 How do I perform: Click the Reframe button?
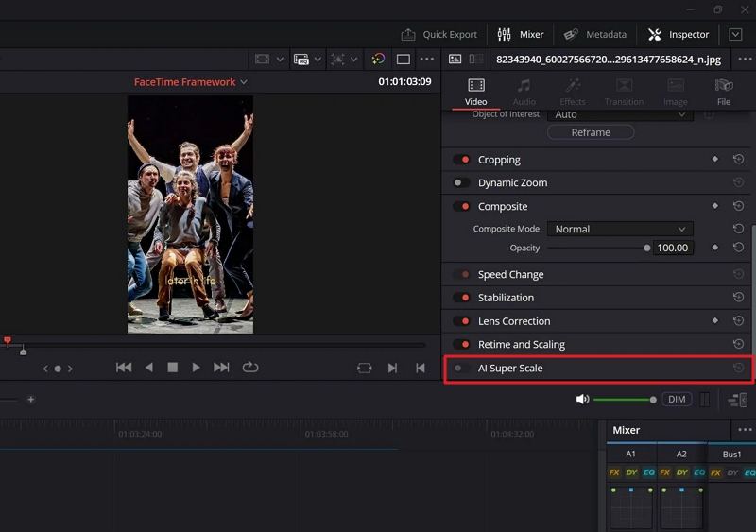(x=591, y=132)
